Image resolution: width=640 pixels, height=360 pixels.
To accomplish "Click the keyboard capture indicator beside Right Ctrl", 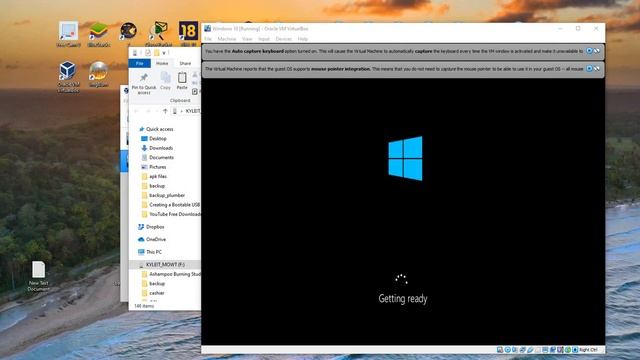I will coord(575,350).
